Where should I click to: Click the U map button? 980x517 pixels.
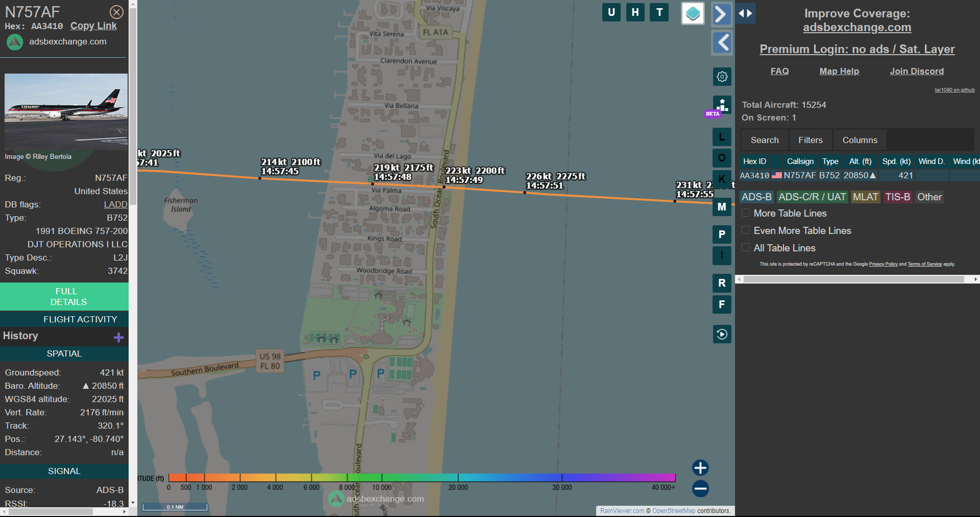(x=611, y=12)
